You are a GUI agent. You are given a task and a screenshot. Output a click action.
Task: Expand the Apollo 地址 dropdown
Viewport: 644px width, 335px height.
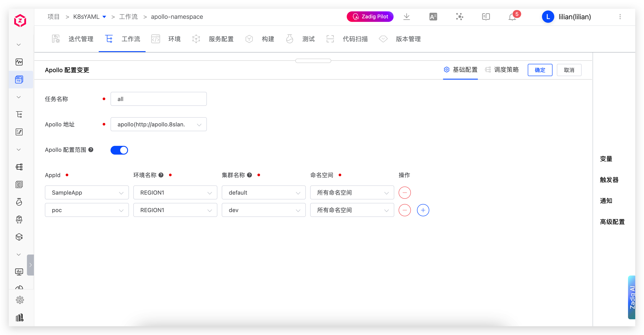point(158,124)
